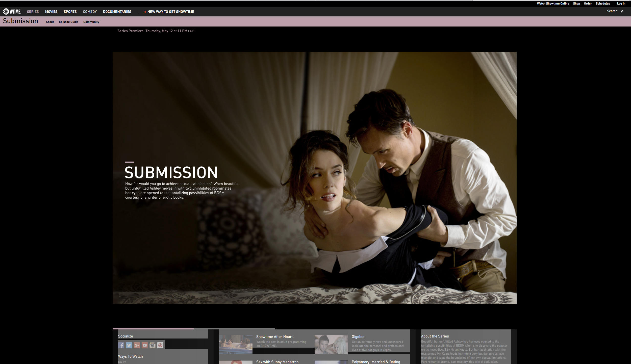The width and height of the screenshot is (631, 364).
Task: Open the Facebook social icon
Action: point(121,345)
